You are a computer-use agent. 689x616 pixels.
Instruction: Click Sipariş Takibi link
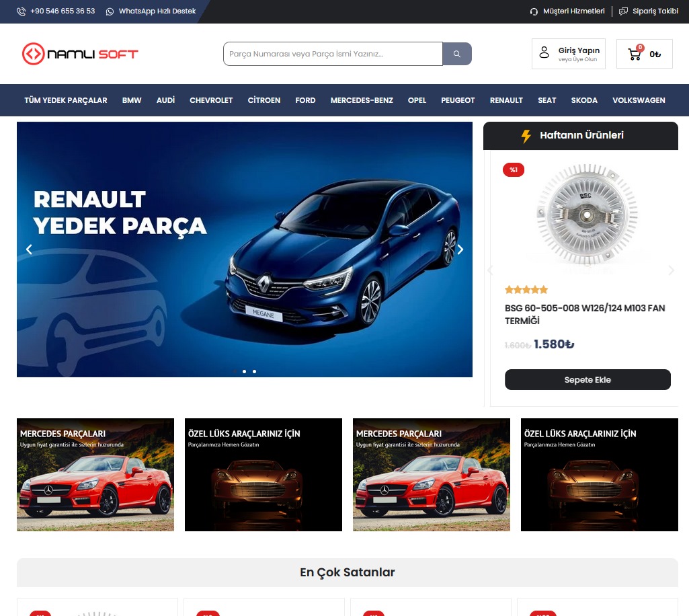[x=655, y=11]
